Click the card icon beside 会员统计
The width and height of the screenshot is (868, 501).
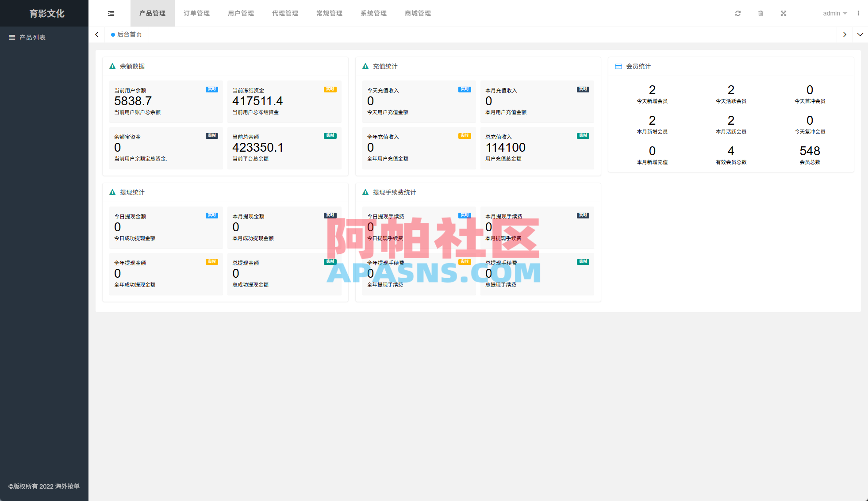click(618, 66)
